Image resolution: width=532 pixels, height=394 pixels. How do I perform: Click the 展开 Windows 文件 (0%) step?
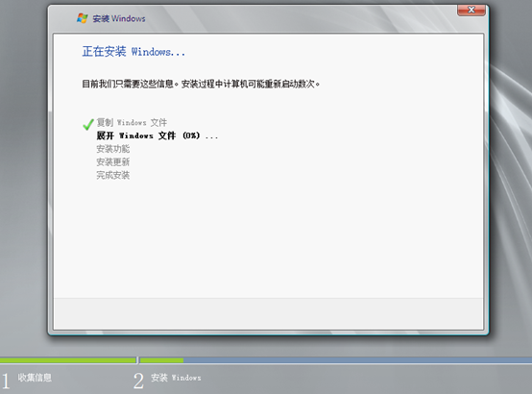[x=157, y=135]
